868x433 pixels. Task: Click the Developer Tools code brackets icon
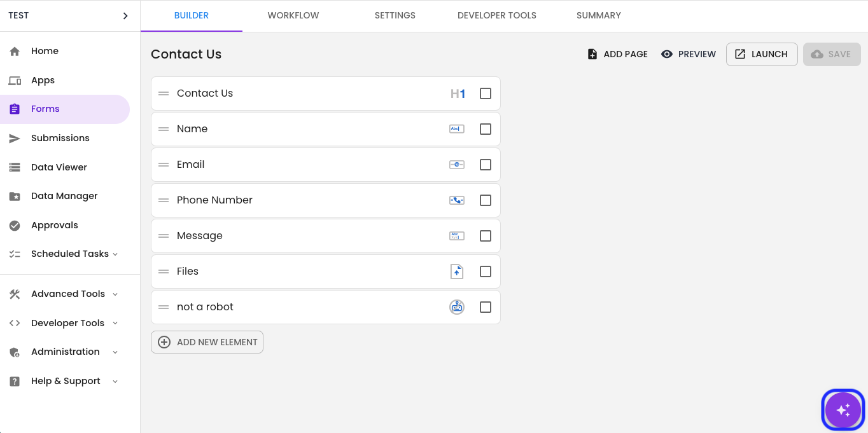tap(15, 324)
